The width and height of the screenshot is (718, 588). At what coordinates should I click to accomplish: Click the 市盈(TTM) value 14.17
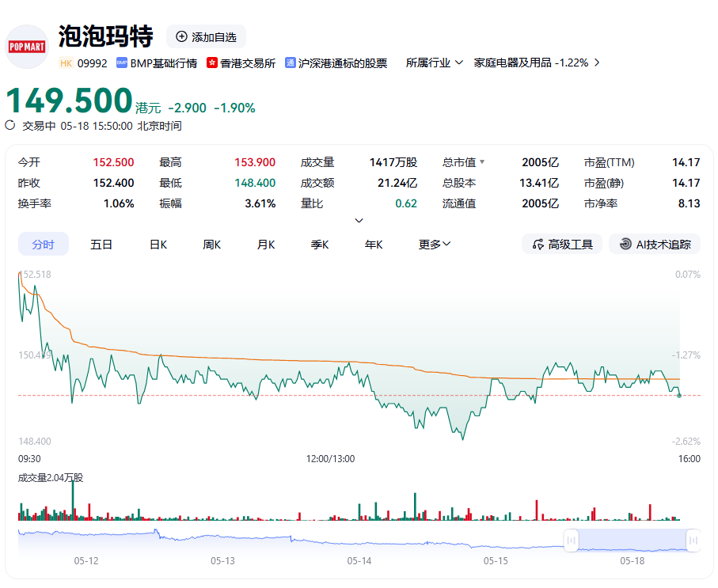pos(686,162)
